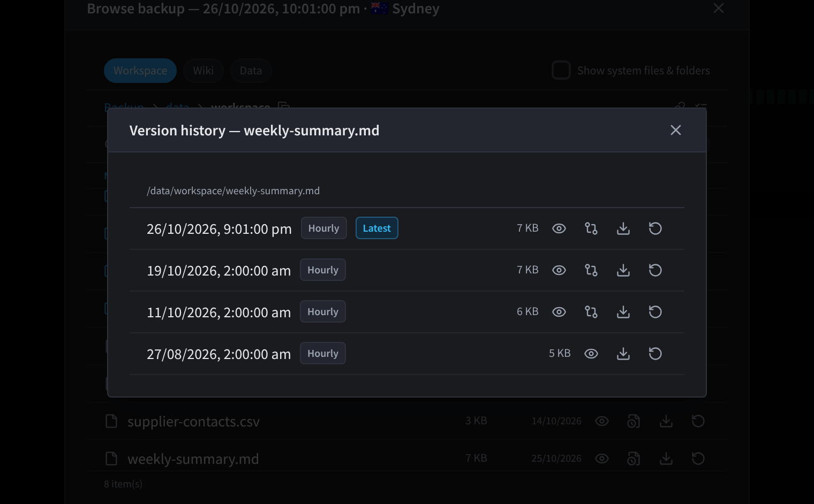Select the 26/10/2026, 9:01:00 pm timestamp

coord(219,229)
